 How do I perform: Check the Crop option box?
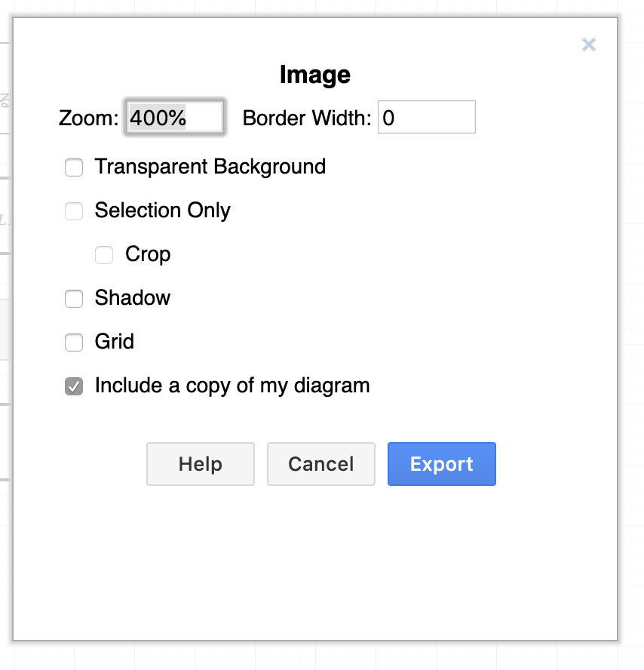coord(104,255)
